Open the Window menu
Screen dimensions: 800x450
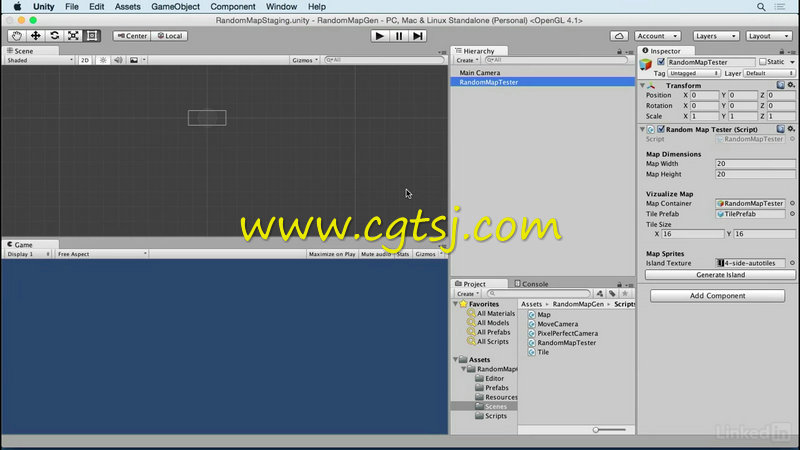[281, 7]
